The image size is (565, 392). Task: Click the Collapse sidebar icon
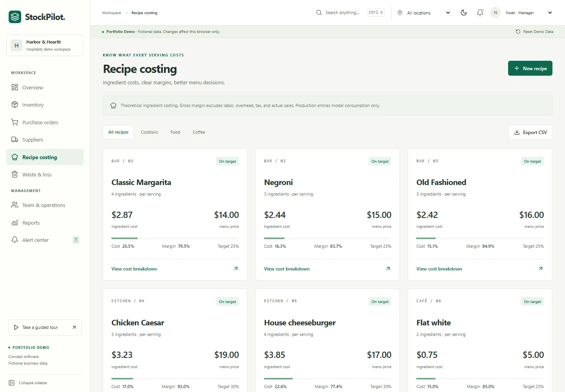point(12,383)
